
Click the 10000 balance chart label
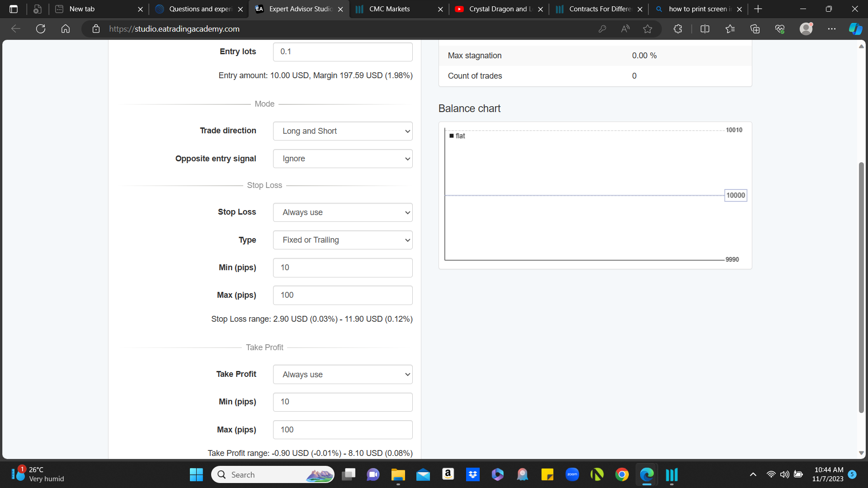tap(736, 195)
